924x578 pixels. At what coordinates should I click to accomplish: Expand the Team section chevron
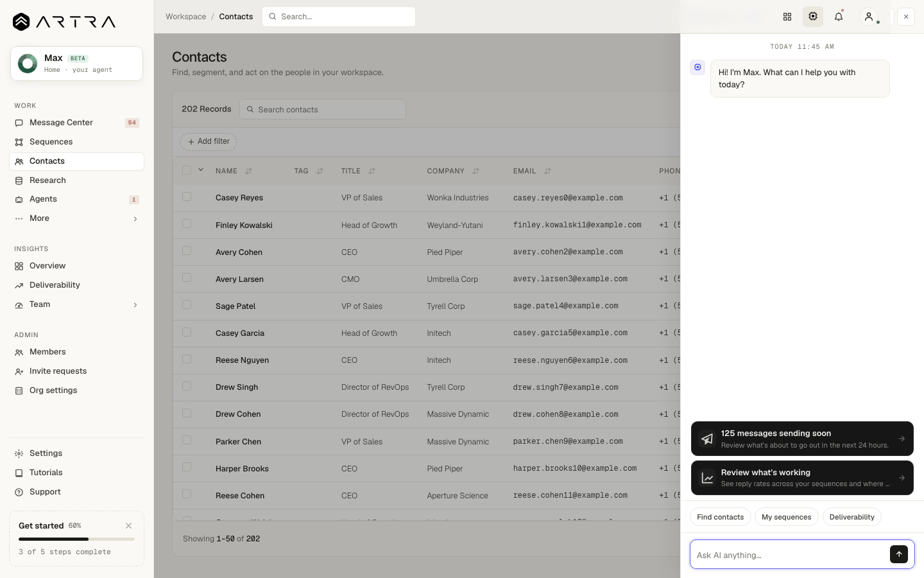tap(135, 305)
